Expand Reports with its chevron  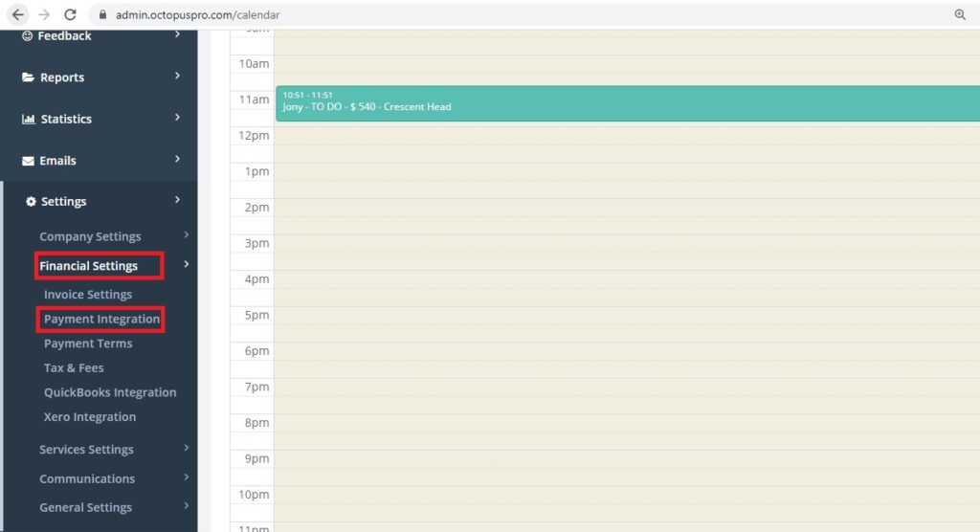point(177,76)
